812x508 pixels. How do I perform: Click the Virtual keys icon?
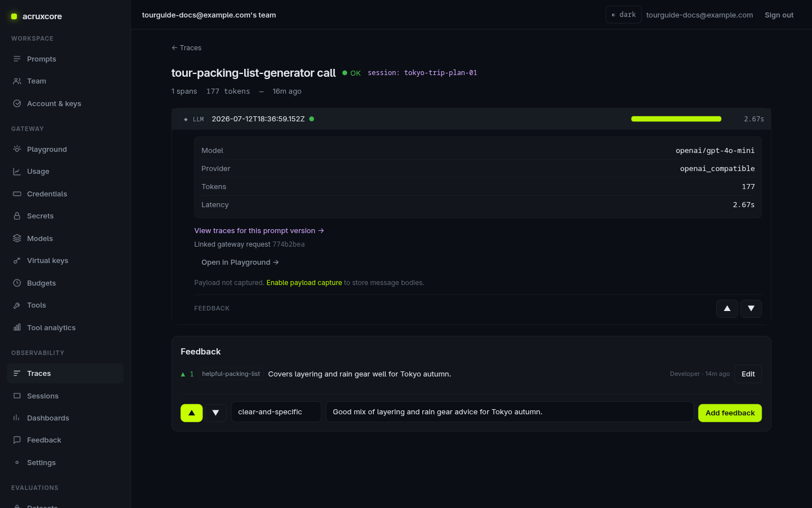point(17,261)
